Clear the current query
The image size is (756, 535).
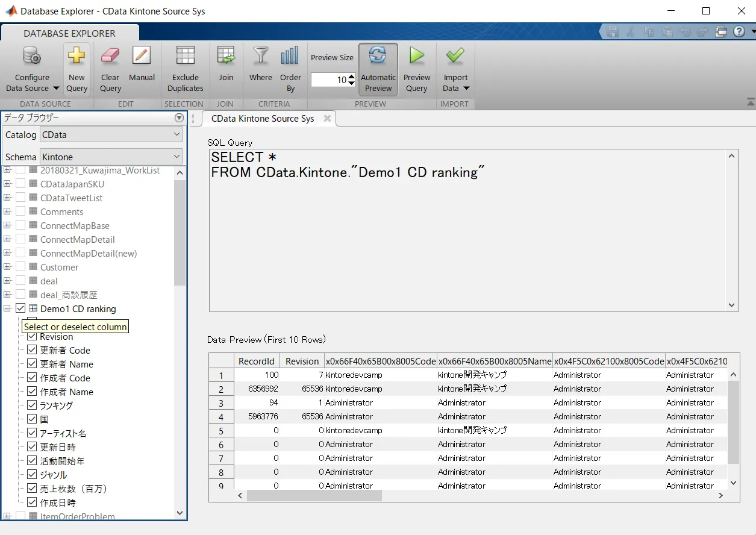[110, 67]
